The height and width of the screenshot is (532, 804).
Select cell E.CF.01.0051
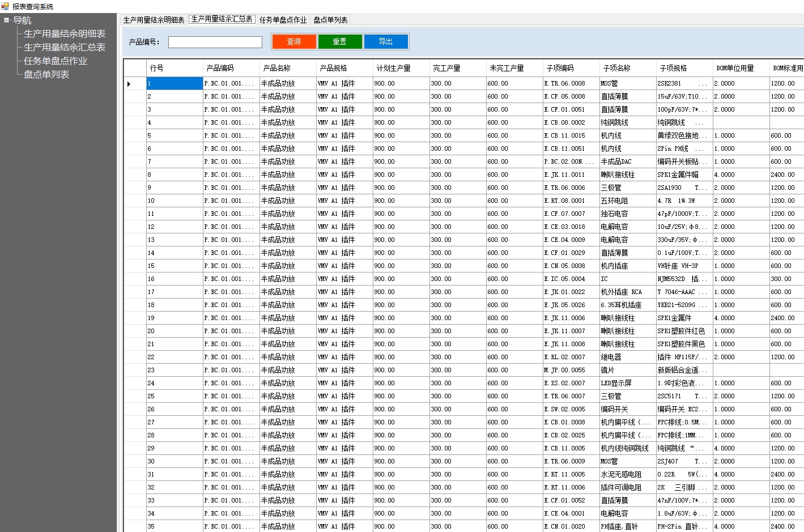coord(571,110)
